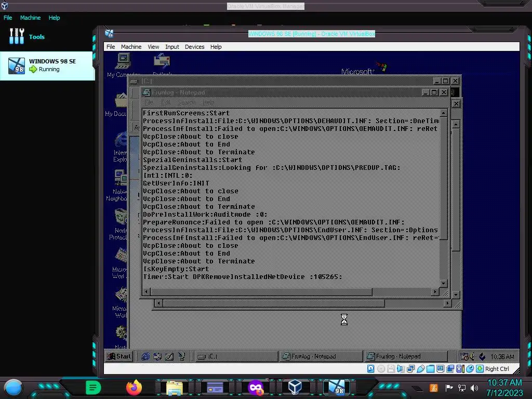
Task: Click the recording status icon
Action: (450, 369)
